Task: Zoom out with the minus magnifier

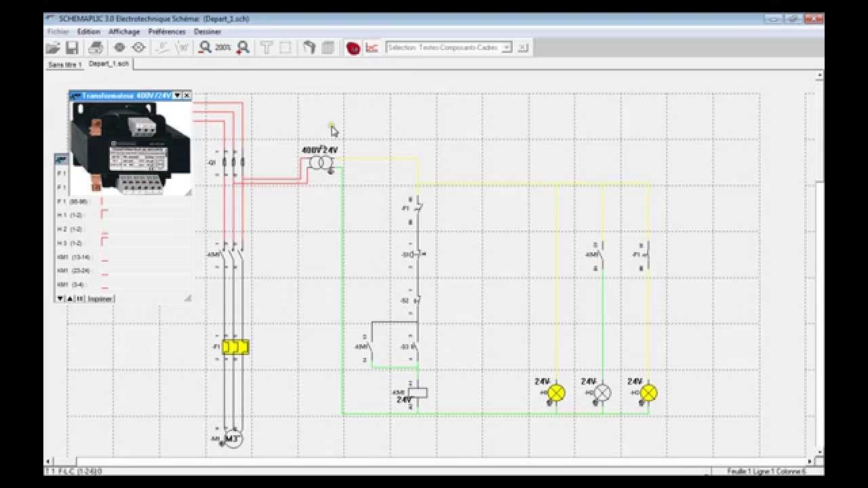Action: (205, 47)
